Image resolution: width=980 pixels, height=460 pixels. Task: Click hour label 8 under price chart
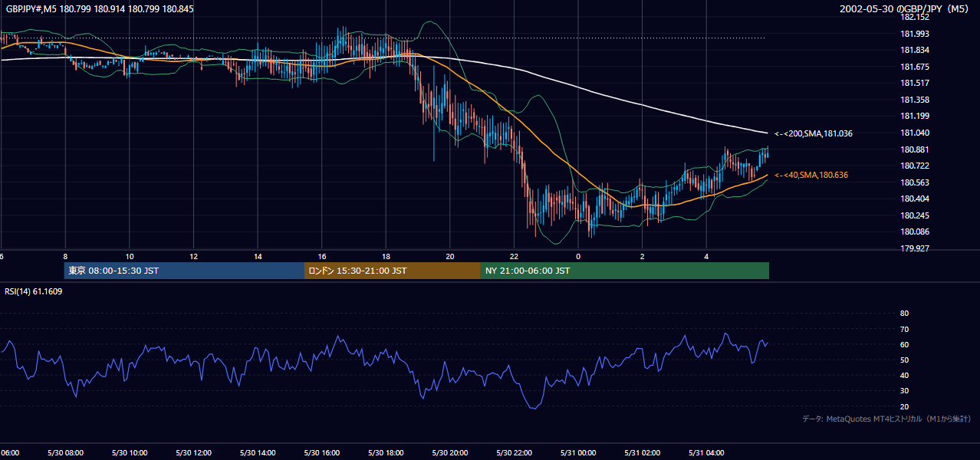pos(65,256)
